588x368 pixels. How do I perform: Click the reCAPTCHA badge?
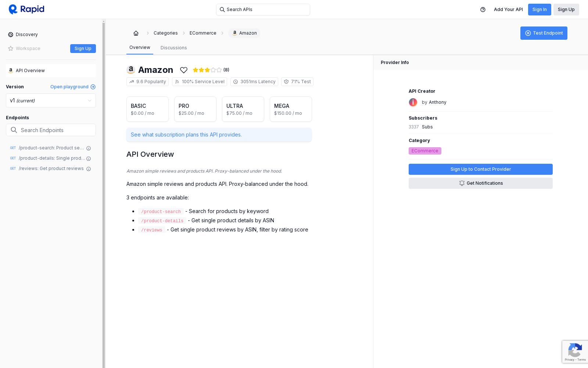coord(575,352)
